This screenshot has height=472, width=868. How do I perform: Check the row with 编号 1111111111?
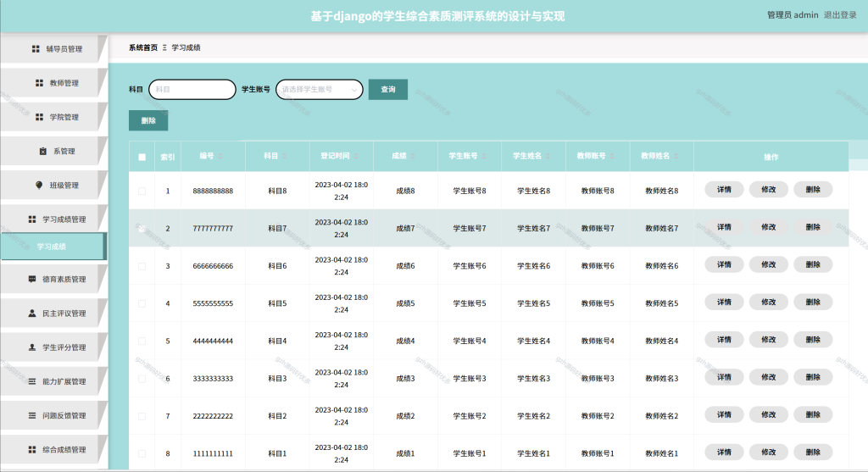[x=142, y=453]
